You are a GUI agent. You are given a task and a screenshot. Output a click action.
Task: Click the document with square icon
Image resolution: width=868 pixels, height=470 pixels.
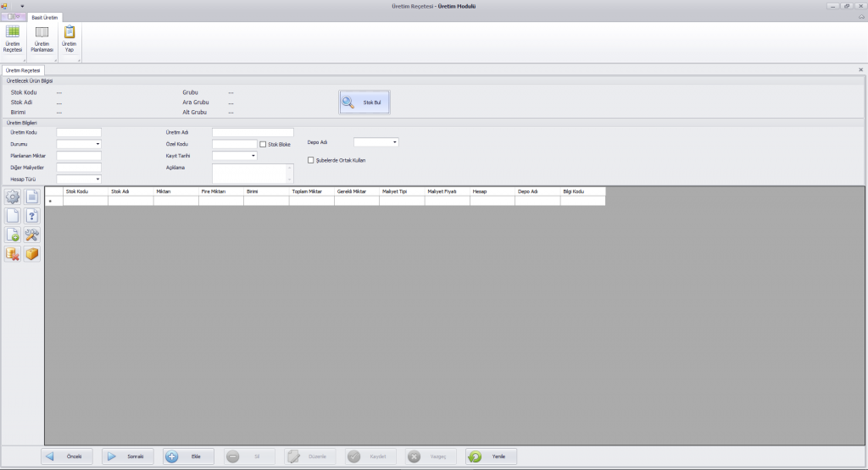pyautogui.click(x=32, y=196)
